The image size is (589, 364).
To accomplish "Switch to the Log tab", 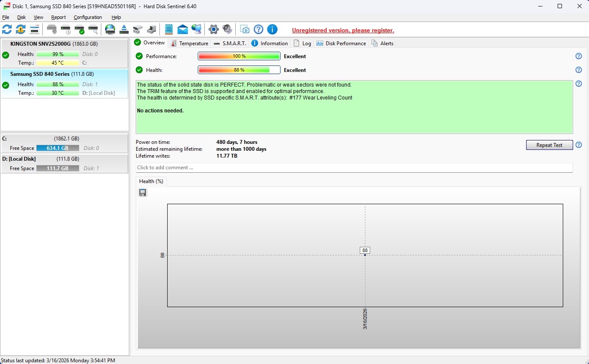I will coord(303,43).
